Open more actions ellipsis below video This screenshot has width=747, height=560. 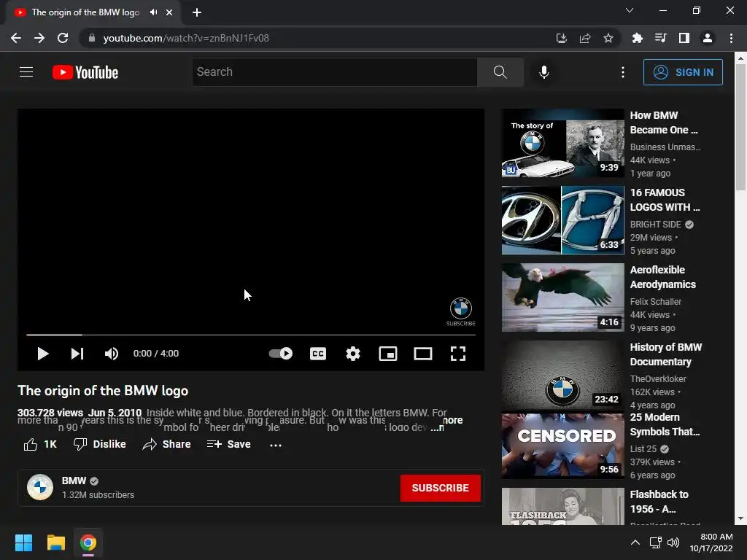(276, 445)
